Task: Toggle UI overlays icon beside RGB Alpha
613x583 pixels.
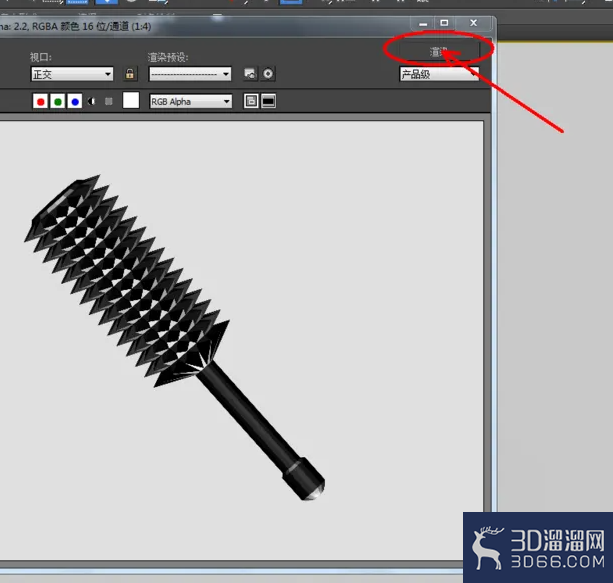Action: (251, 101)
